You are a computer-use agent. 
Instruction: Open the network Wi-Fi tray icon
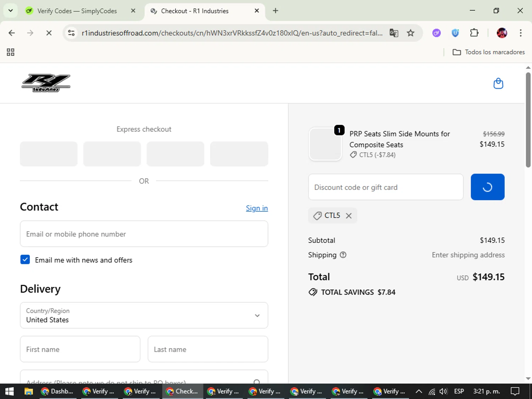pos(432,391)
